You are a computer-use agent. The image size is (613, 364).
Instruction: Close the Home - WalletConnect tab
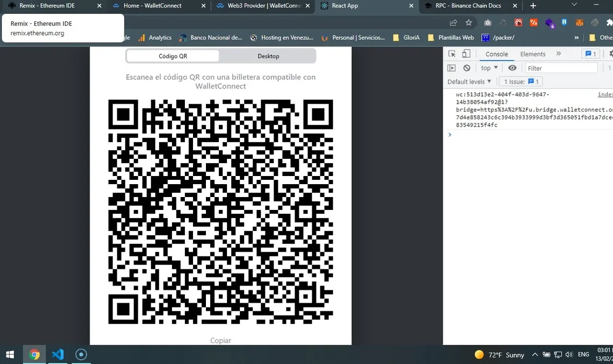(x=204, y=6)
